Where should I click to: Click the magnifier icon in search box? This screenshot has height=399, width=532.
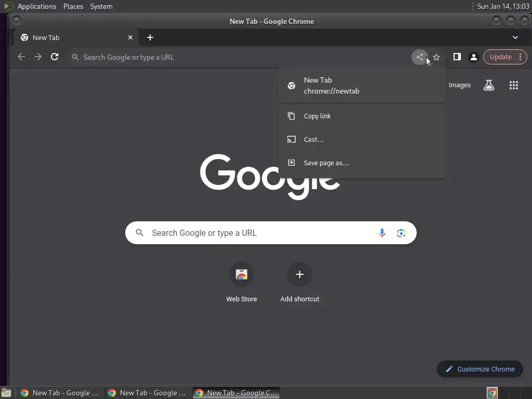coord(139,233)
